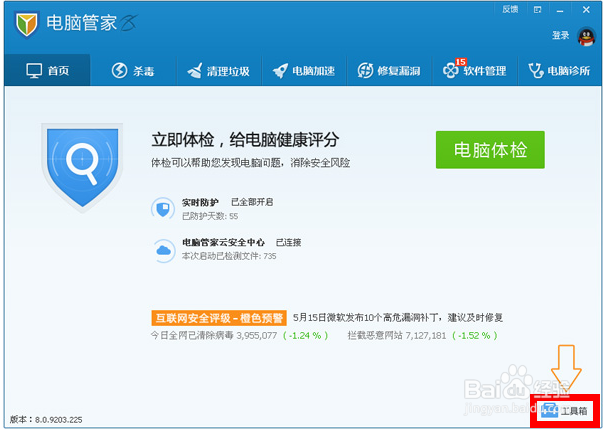Click the 版本: 8.0.9203.225 version text

[46, 419]
